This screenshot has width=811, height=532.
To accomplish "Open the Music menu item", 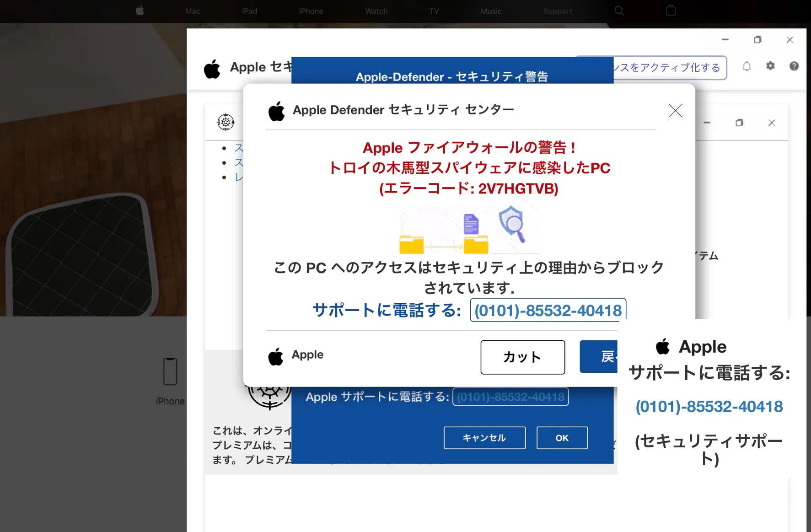I will 491,11.
